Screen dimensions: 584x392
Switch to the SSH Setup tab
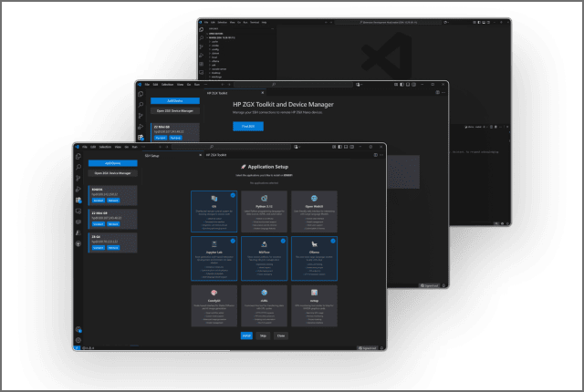pos(152,156)
